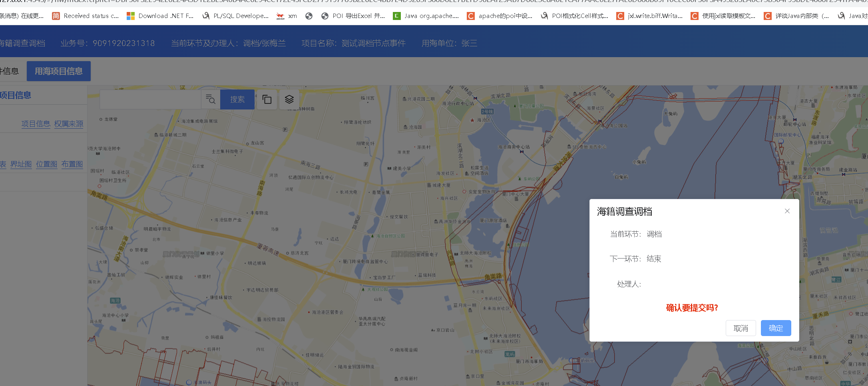
Task: Click the copy/duplicate icon on map toolbar
Action: pos(267,99)
